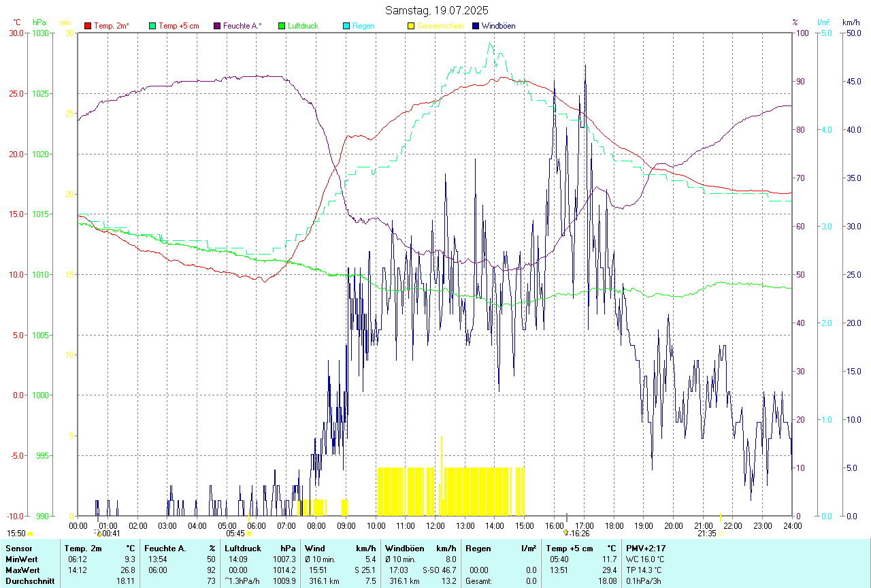Select the Luftdruck legend label
Image resolution: width=871 pixels, height=588 pixels.
click(302, 26)
